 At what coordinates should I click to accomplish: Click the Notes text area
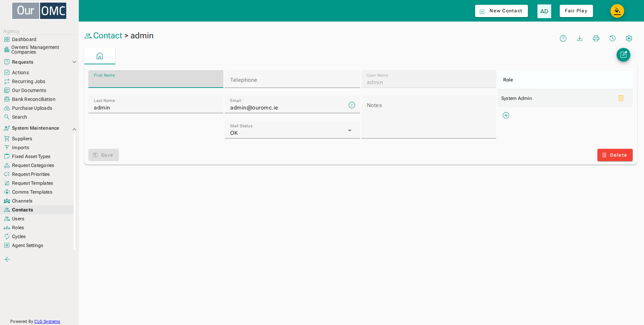(x=429, y=117)
